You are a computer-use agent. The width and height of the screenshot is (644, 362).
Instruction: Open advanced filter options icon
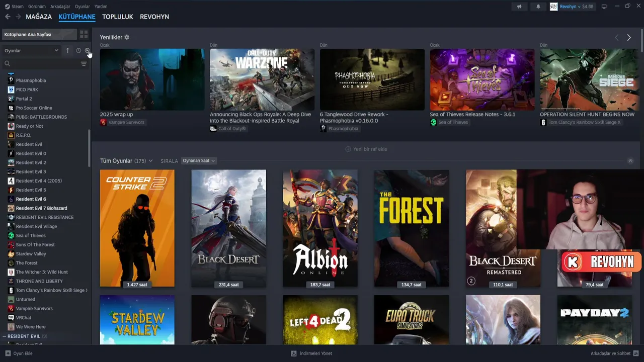tap(84, 64)
